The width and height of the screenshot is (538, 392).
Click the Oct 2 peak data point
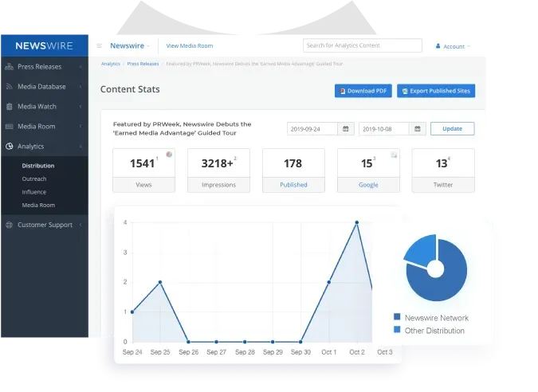click(357, 222)
